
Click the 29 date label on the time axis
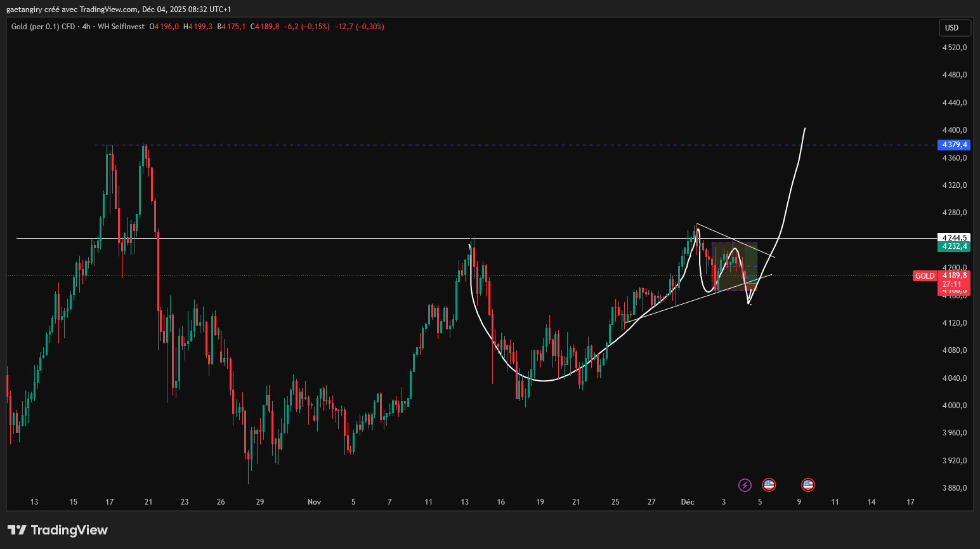tap(260, 502)
